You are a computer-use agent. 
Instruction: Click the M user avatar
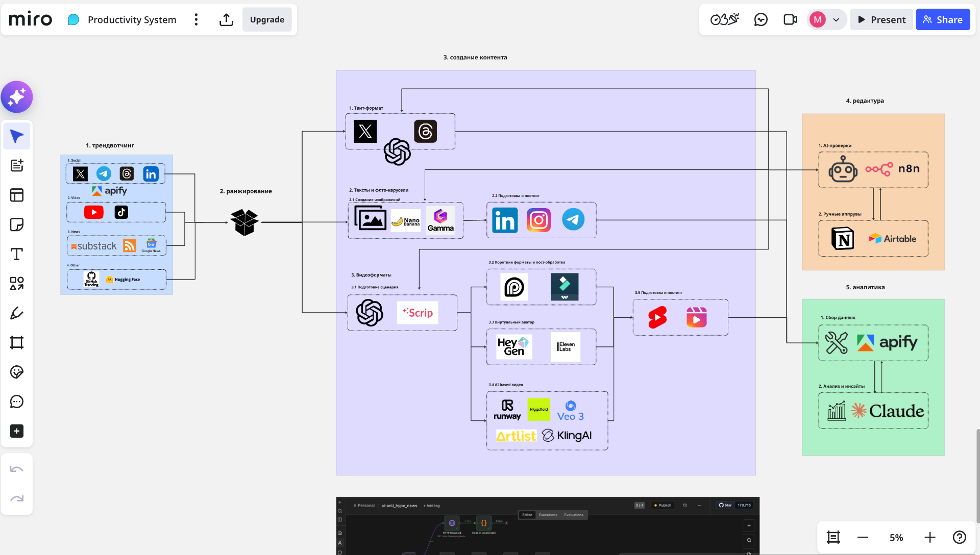coord(818,20)
